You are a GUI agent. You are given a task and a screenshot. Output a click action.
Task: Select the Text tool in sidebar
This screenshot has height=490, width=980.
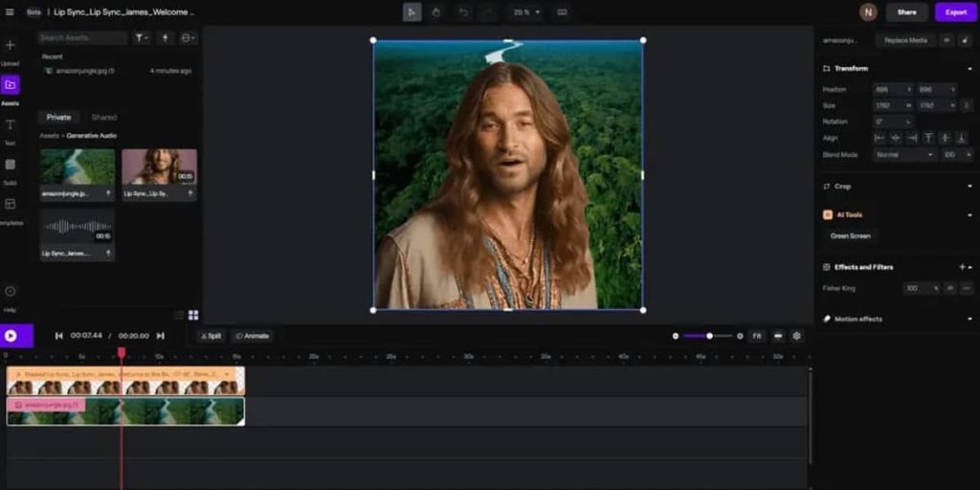(10, 125)
